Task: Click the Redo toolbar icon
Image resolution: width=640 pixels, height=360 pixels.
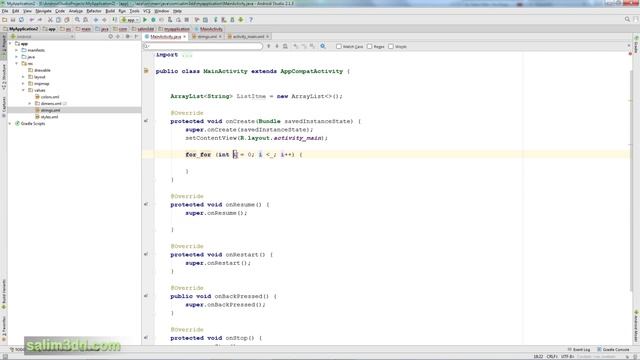Action: coord(40,20)
